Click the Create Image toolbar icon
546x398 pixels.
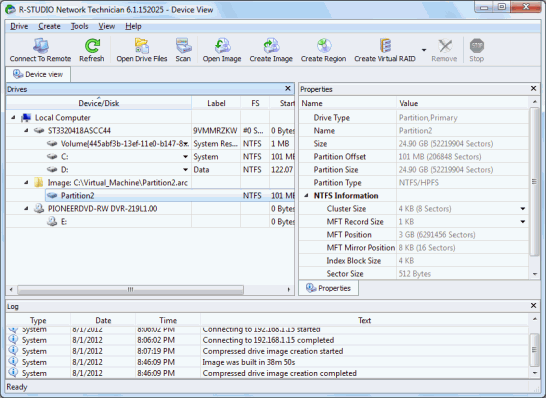coord(271,46)
